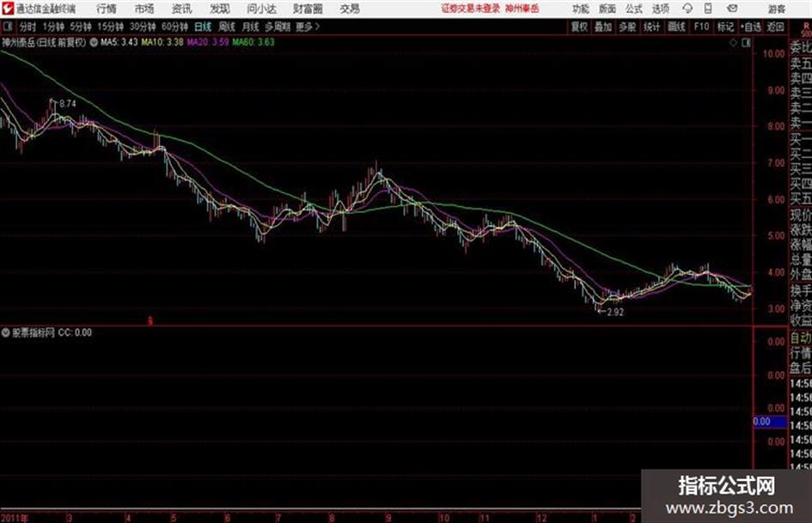The height and width of the screenshot is (523, 812).
Task: Click the 返回 back button
Action: [x=775, y=27]
